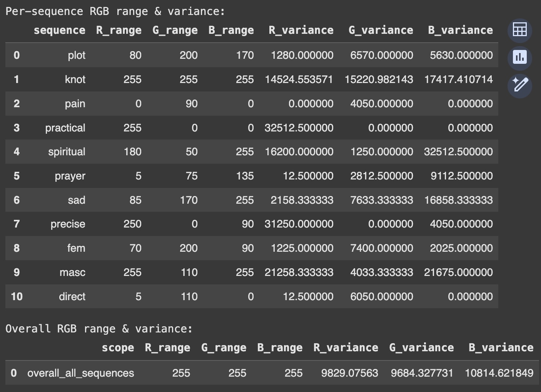Click the 'practical' row in the table
Image resolution: width=541 pixels, height=392 pixels.
[x=65, y=128]
